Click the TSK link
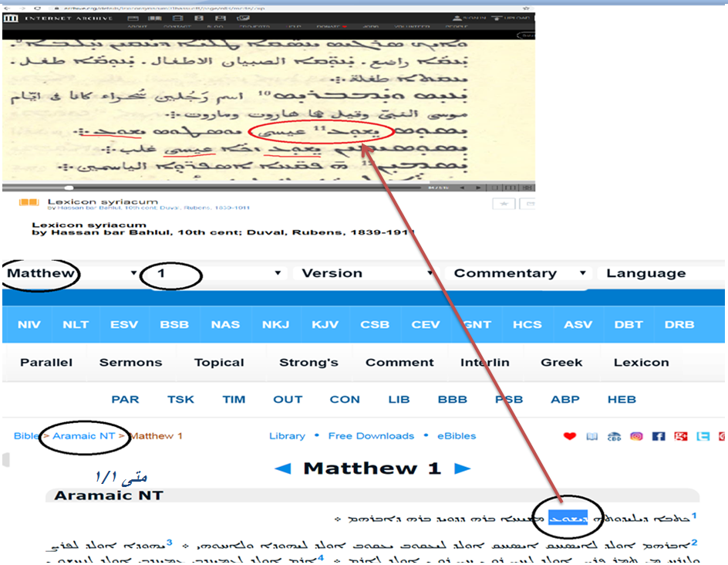This screenshot has width=728, height=565. (x=180, y=400)
